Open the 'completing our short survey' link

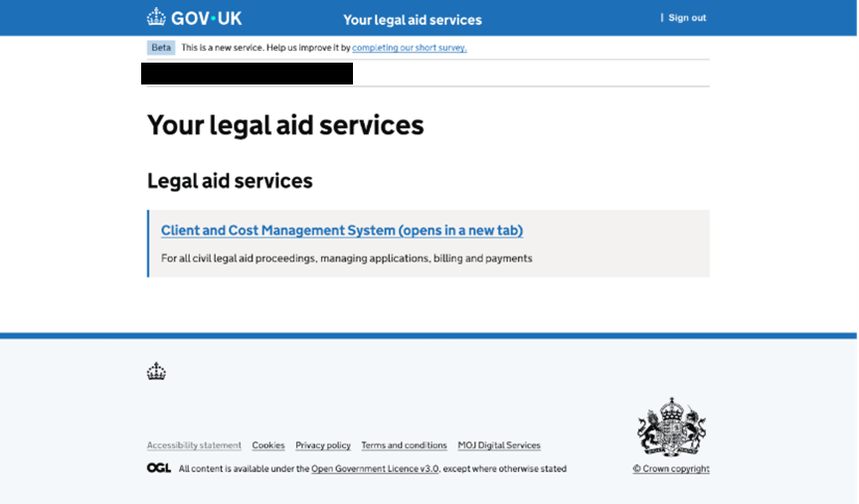point(409,48)
